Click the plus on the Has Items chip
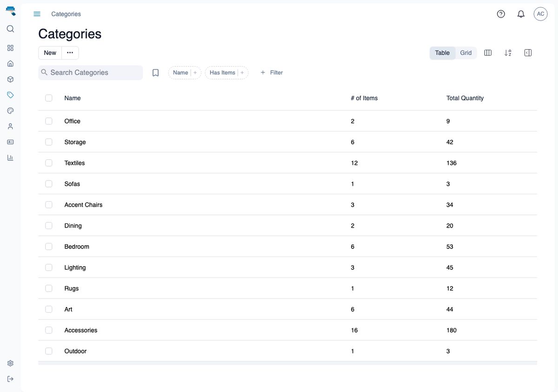558x392 pixels. coord(242,72)
